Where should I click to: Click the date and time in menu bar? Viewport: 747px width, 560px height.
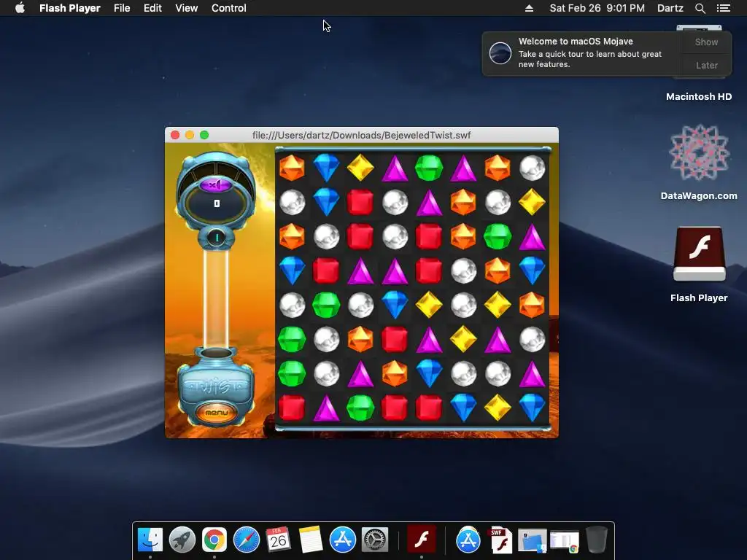click(x=597, y=8)
